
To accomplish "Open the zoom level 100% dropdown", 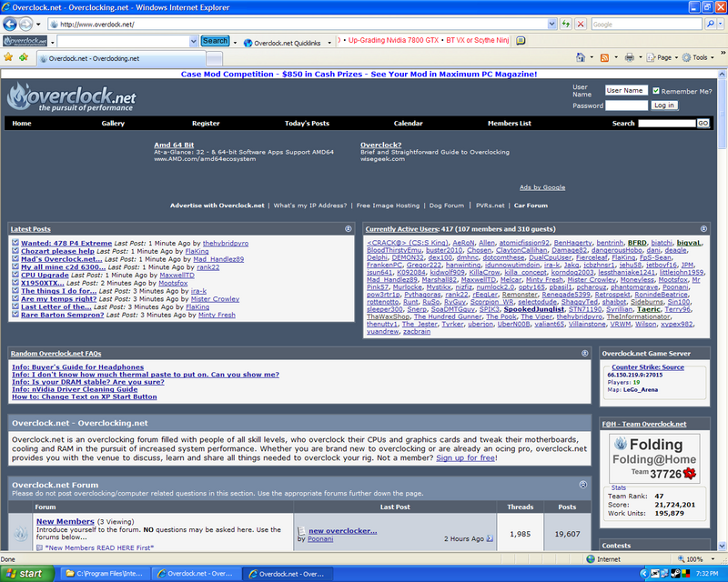I will [x=713, y=559].
